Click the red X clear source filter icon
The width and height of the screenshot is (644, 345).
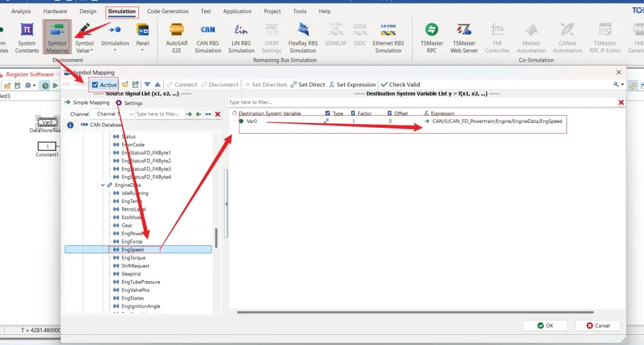pos(218,114)
